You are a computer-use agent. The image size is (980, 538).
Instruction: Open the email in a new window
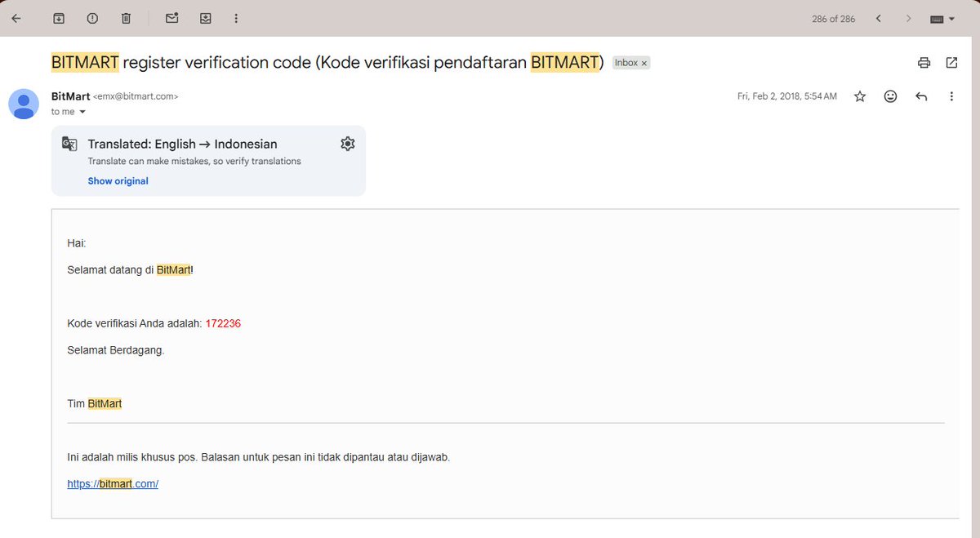pyautogui.click(x=951, y=63)
